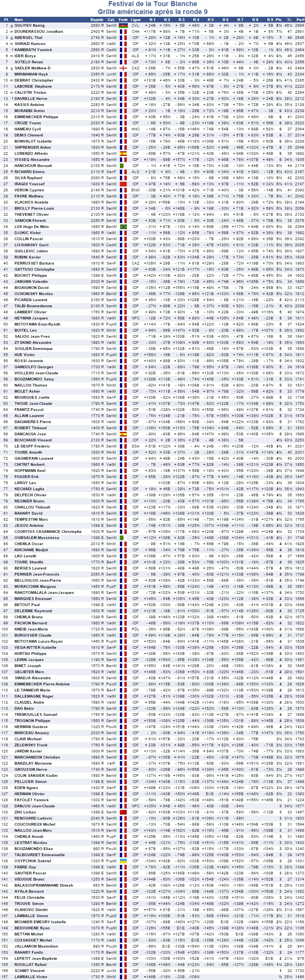Image resolution: width=305 pixels, height=980 pixels.
Task: Click the Nom column header
Action: pos(19,19)
